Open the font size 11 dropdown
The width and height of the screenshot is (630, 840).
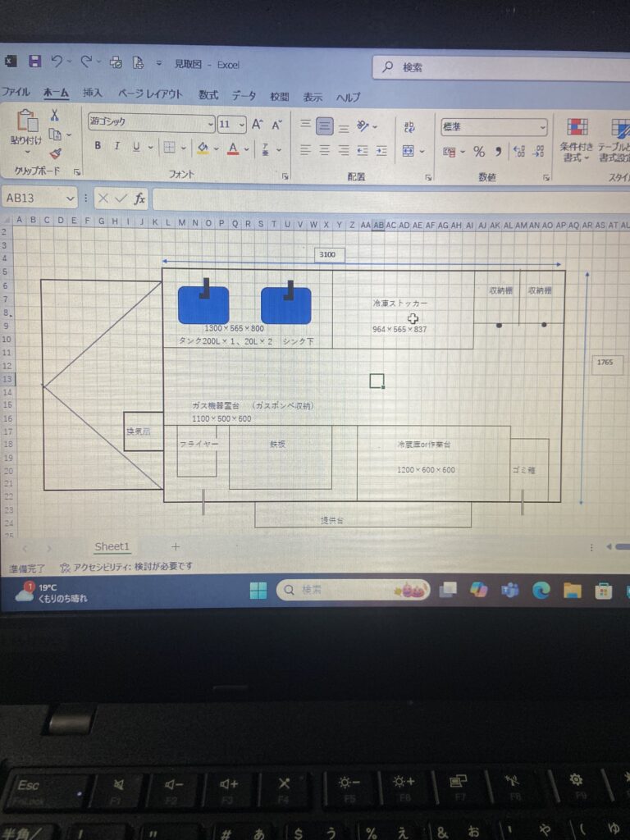[x=242, y=125]
